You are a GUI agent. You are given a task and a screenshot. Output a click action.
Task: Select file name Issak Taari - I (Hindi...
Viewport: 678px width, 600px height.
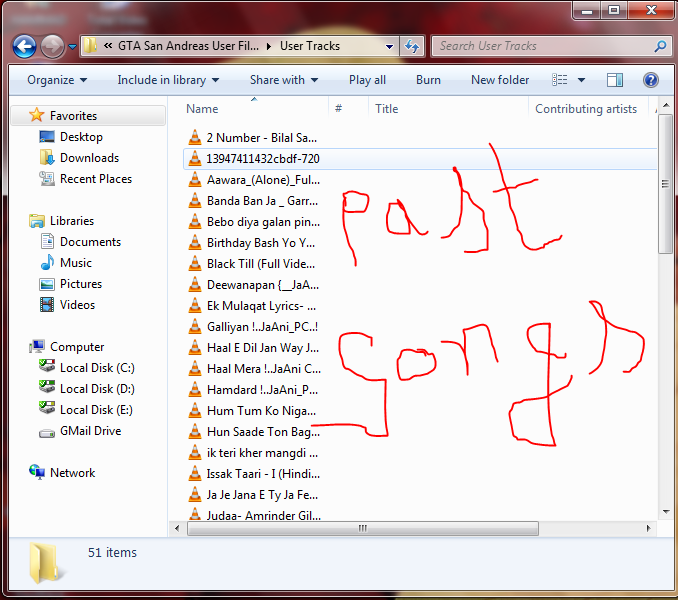263,474
